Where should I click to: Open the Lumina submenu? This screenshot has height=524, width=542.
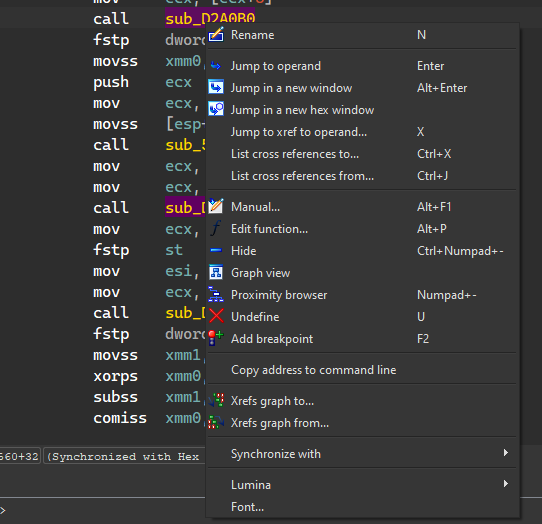362,485
